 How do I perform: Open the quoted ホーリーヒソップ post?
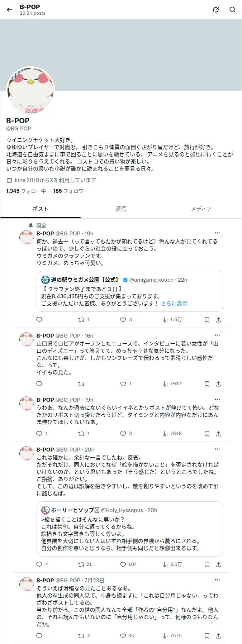[x=130, y=529]
